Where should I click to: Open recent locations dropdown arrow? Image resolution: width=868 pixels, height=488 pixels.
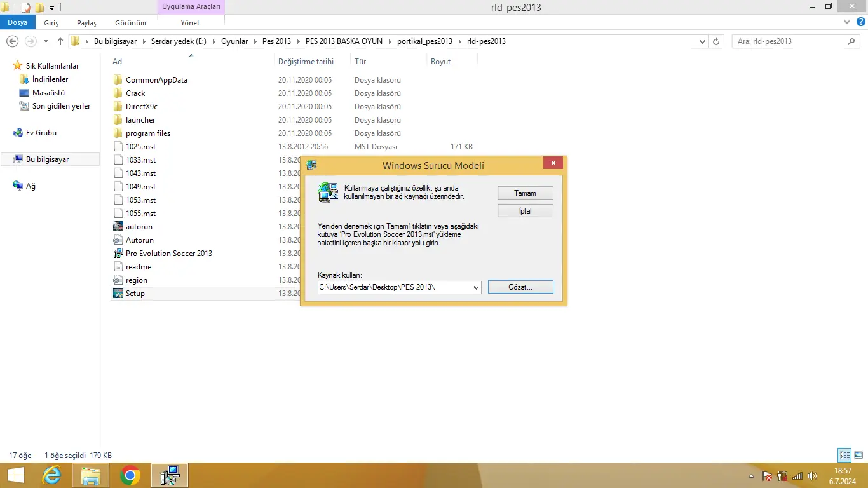46,41
